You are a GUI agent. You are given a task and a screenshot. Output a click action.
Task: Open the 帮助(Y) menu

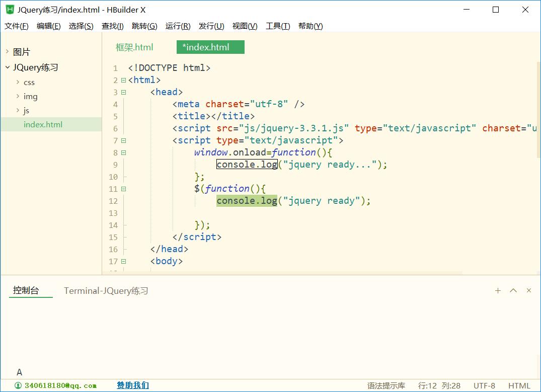coord(311,26)
